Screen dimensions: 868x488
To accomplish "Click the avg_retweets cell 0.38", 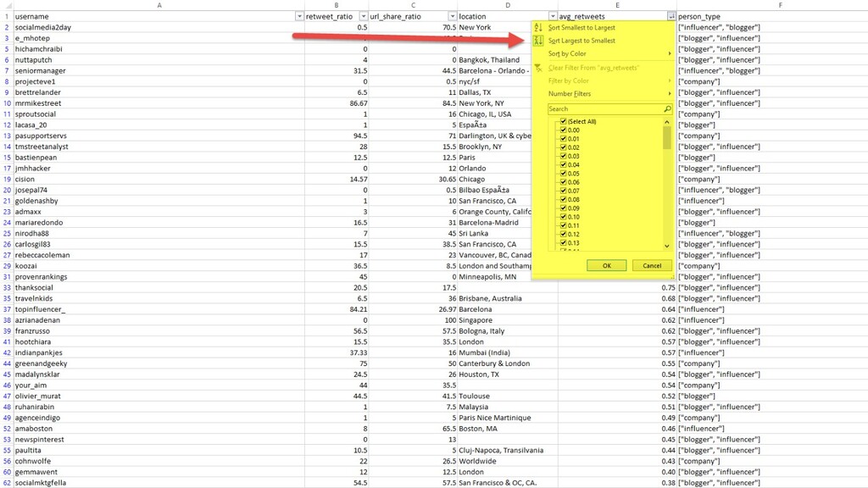I will 617,482.
